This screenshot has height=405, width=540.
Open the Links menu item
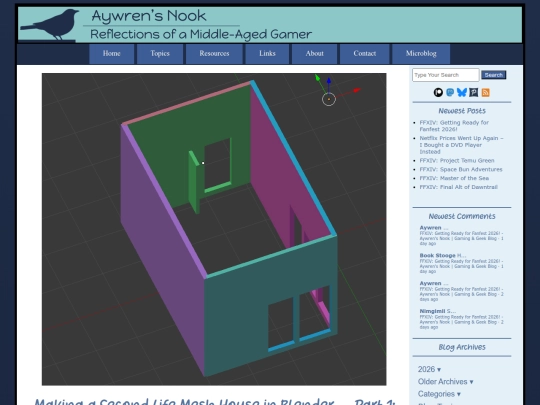point(267,53)
